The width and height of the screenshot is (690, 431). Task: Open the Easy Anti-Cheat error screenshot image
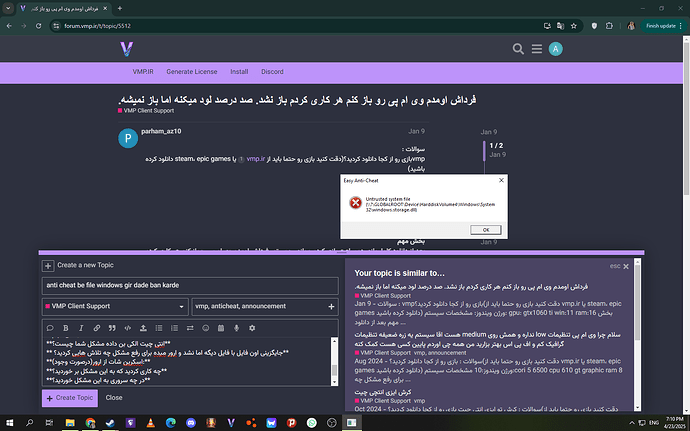click(x=424, y=206)
